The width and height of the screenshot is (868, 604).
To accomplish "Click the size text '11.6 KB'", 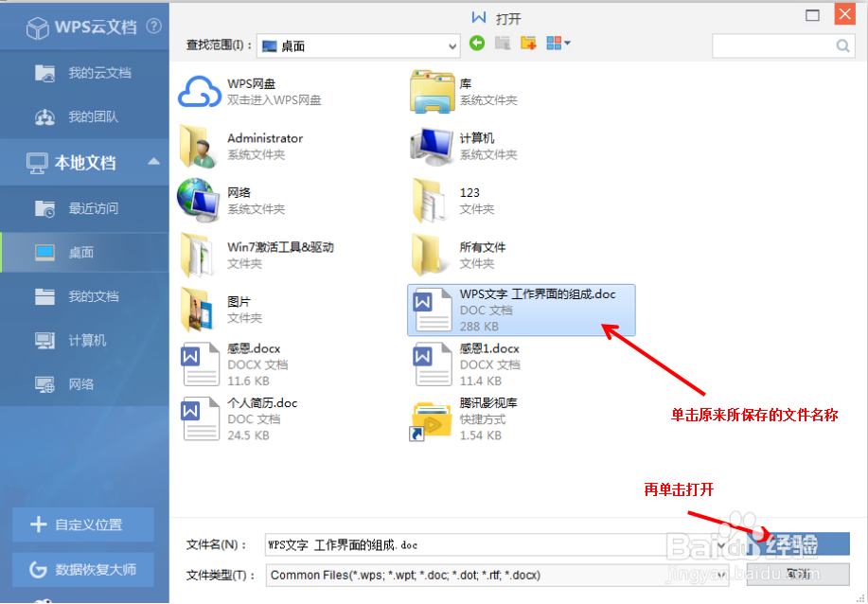I will (x=249, y=381).
